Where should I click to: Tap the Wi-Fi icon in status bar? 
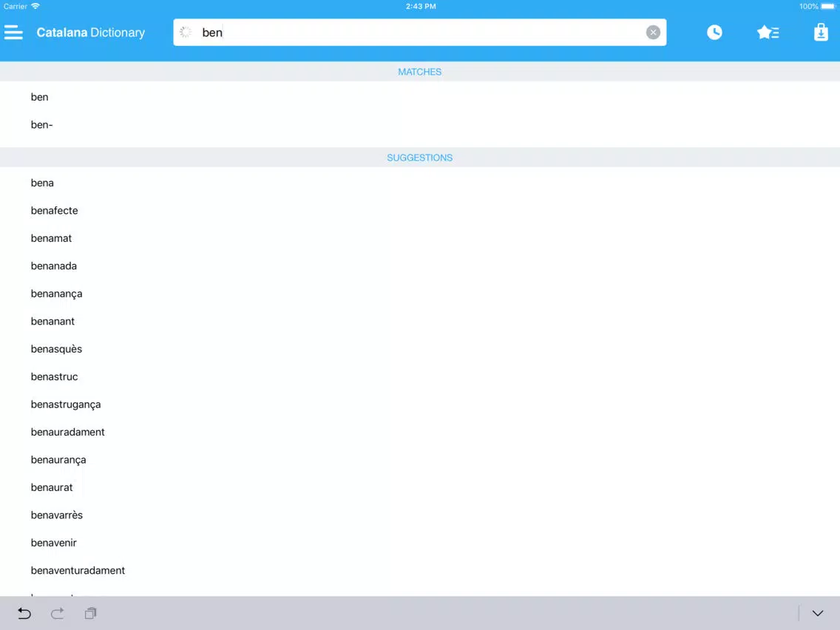coord(35,7)
